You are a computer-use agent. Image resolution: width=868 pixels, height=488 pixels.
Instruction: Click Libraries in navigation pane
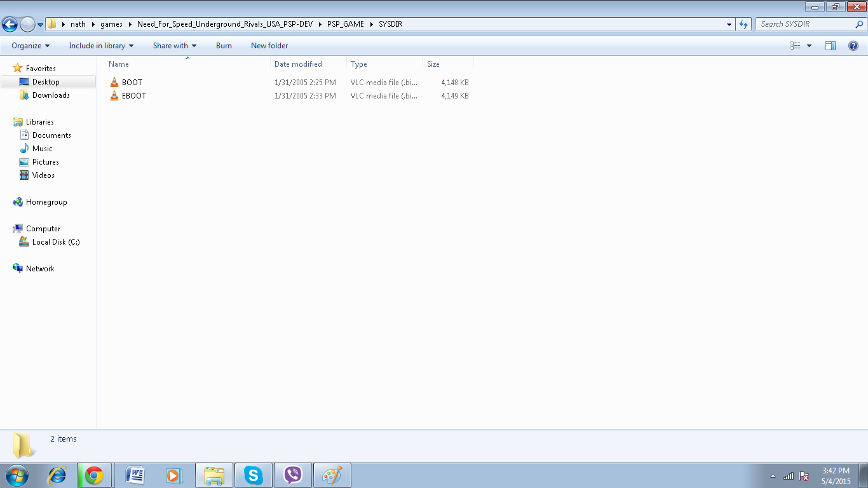39,122
